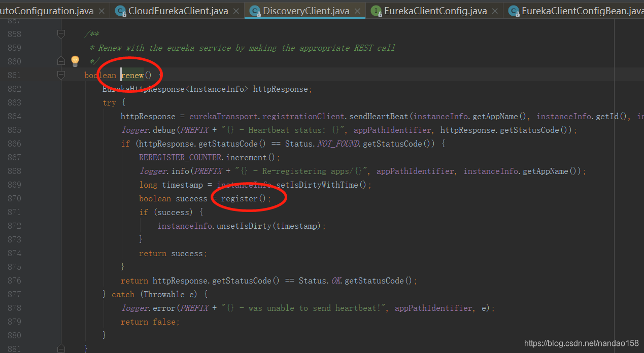Viewport: 644px width, 353px height.
Task: Close the DiscoveryClient.java tab
Action: click(x=357, y=11)
